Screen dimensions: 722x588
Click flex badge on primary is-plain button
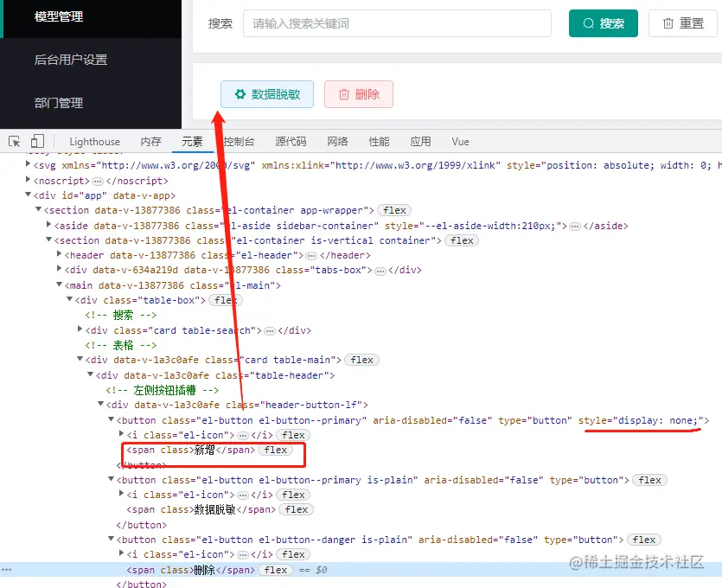649,480
